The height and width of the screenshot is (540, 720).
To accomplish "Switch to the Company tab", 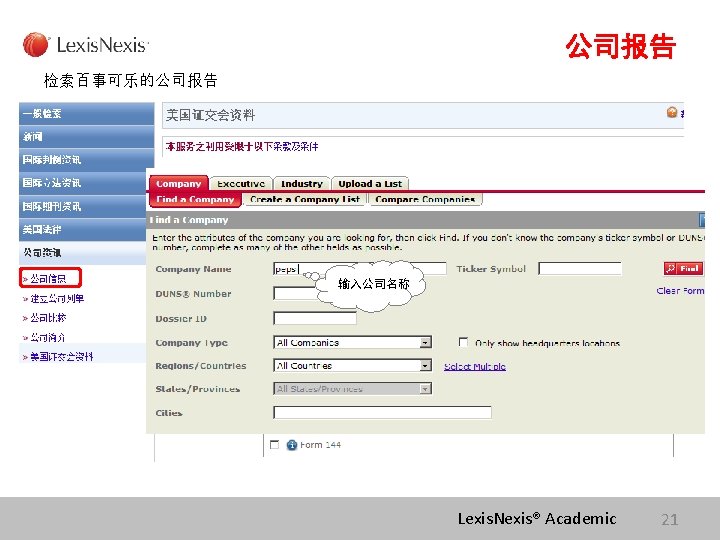I will tap(179, 183).
